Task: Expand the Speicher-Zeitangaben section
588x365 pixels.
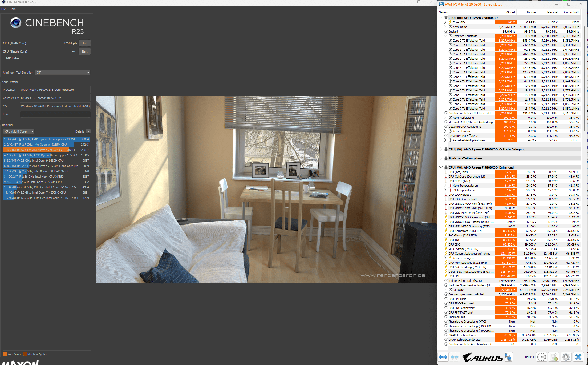Action: click(441, 158)
